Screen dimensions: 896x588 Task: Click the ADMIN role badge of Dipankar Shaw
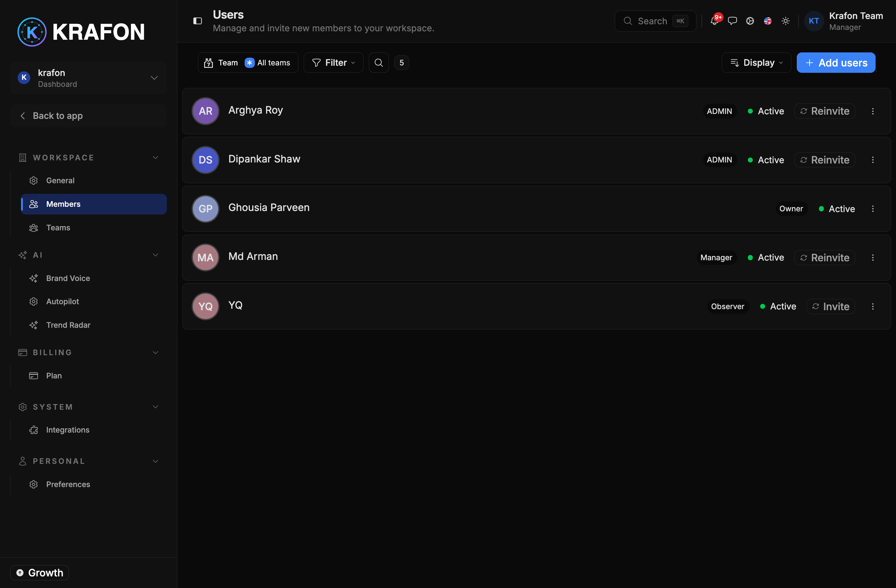[719, 160]
